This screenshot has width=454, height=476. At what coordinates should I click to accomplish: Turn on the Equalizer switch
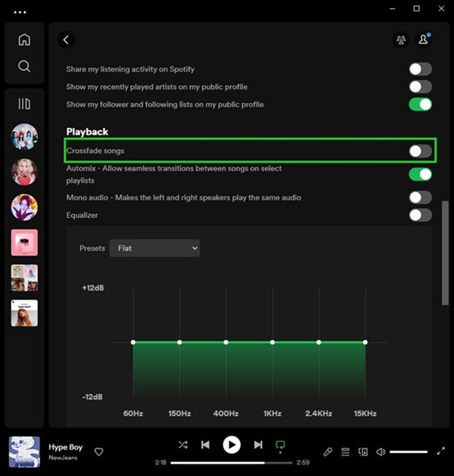(420, 215)
